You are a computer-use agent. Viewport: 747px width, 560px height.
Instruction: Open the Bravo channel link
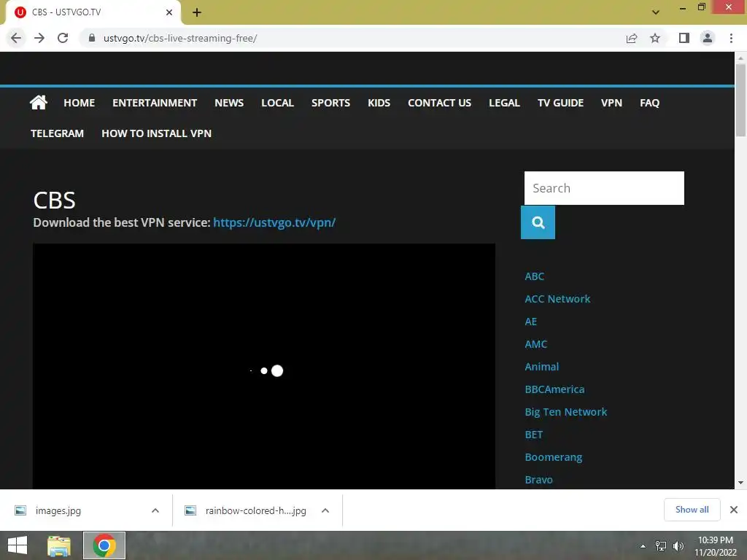click(x=539, y=480)
